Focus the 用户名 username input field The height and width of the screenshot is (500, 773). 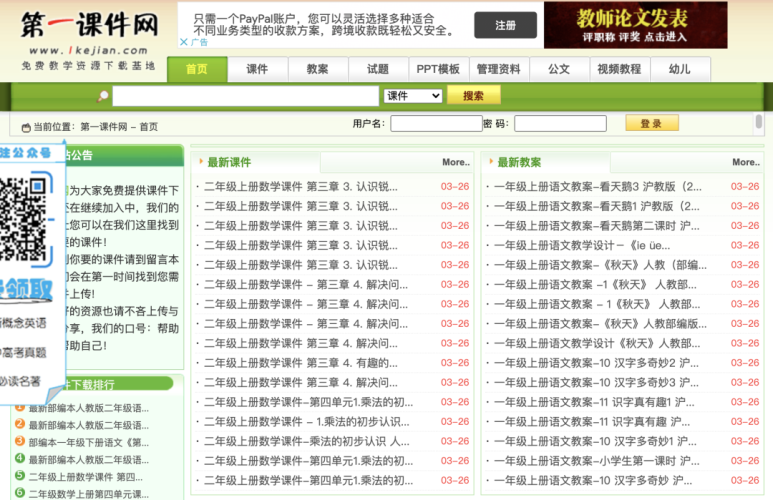(x=435, y=124)
